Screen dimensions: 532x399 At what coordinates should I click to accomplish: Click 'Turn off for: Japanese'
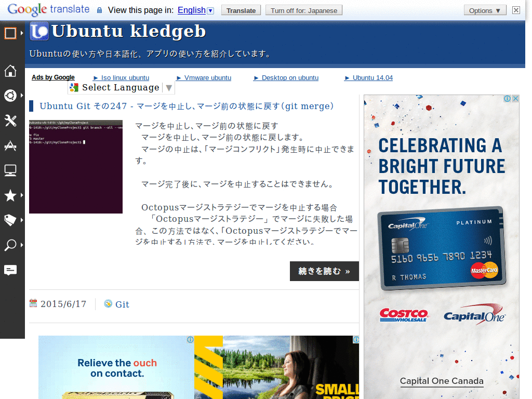click(x=303, y=10)
